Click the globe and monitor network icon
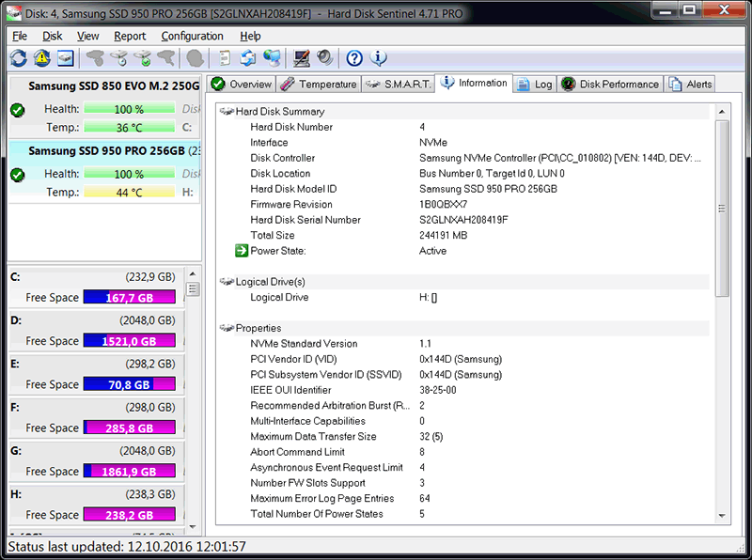The height and width of the screenshot is (560, 752). pos(272,58)
